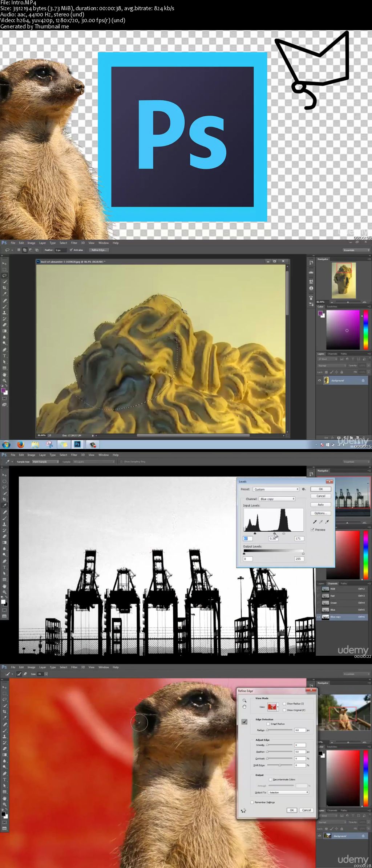Click hue strip in bust frame Color panel
The image size is (372, 868).
pyautogui.click(x=366, y=330)
